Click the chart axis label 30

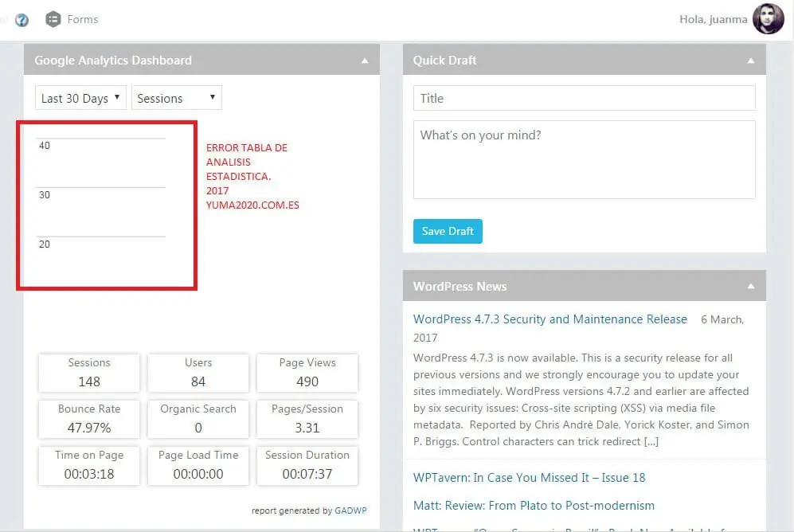(45, 195)
